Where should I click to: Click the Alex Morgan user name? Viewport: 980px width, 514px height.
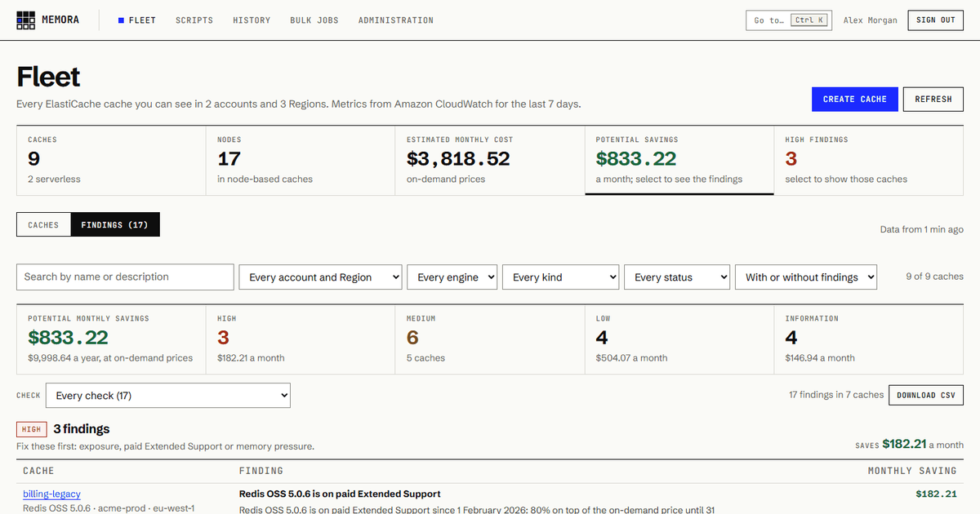pyautogui.click(x=870, y=20)
